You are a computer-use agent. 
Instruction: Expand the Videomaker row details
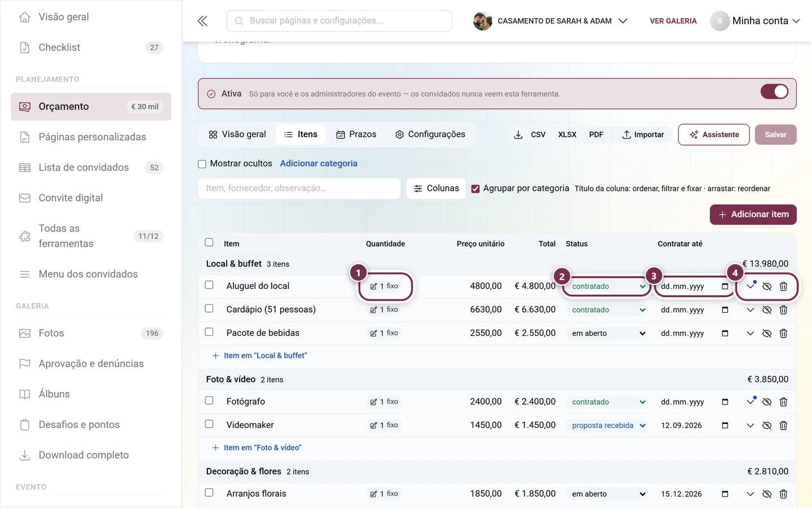coord(751,426)
